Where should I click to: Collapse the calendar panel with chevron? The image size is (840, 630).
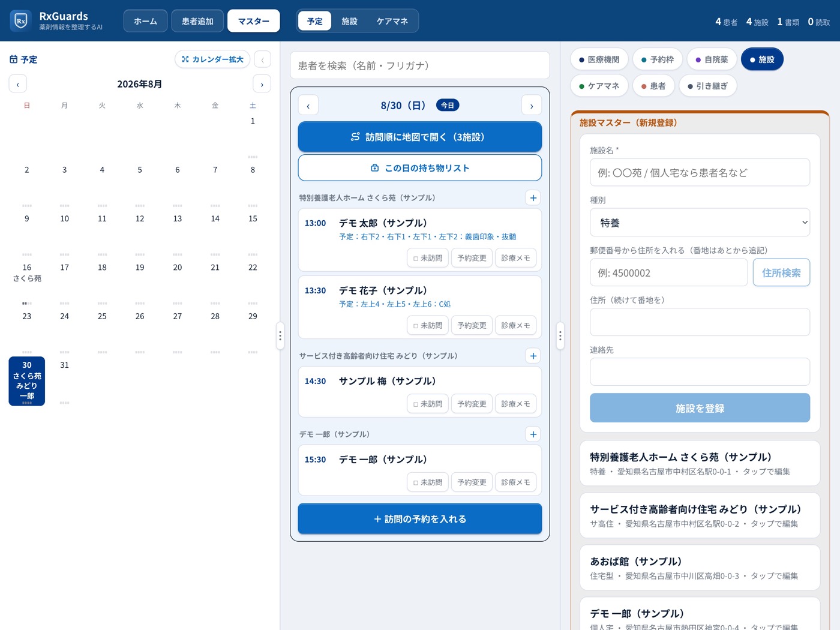coord(262,59)
